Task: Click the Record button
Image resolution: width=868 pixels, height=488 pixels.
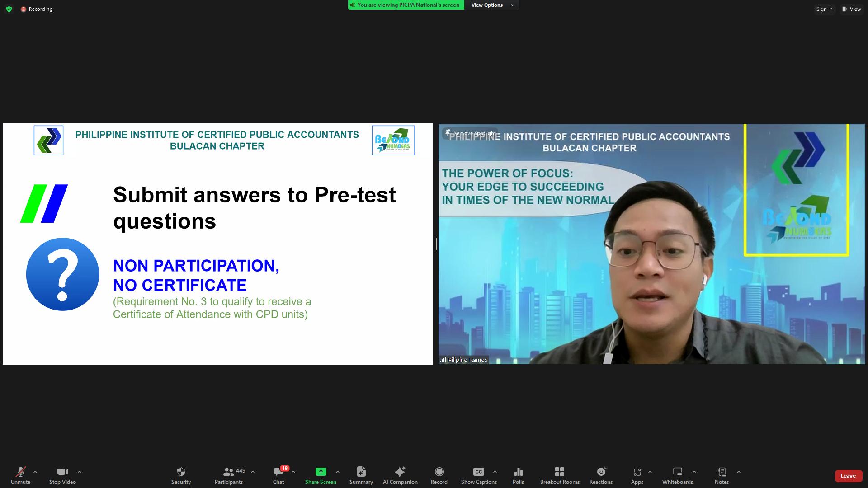Action: [439, 476]
